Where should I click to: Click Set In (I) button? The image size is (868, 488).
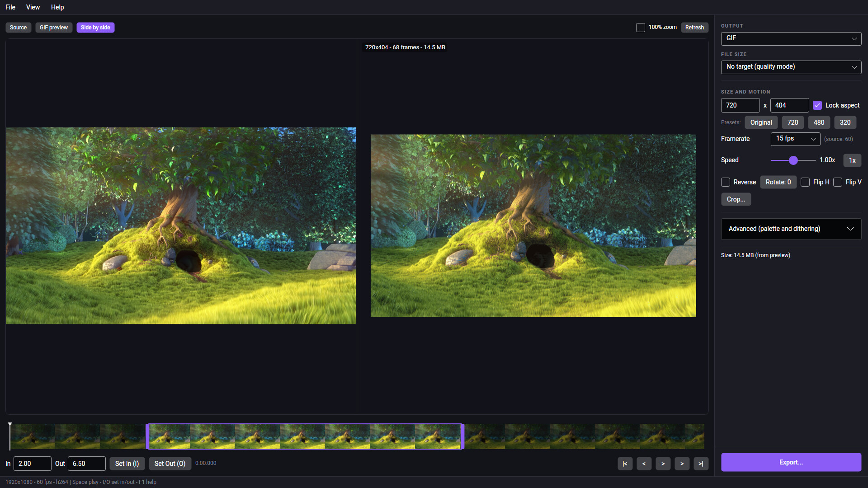(127, 464)
